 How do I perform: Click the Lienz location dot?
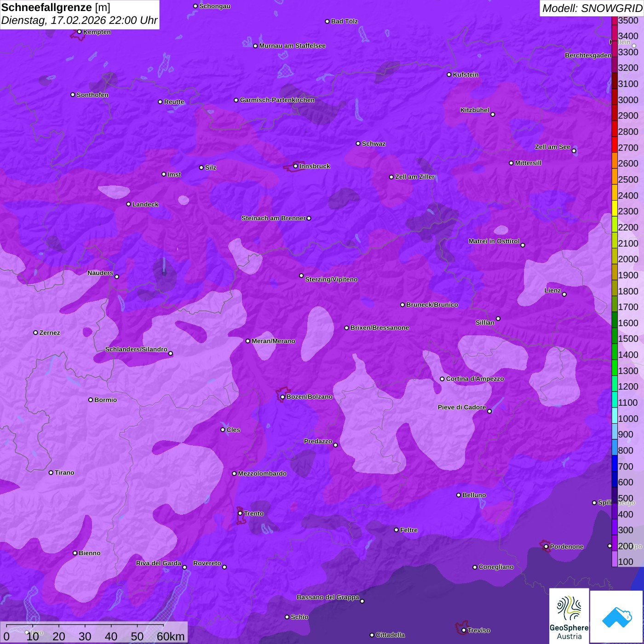coord(564,294)
